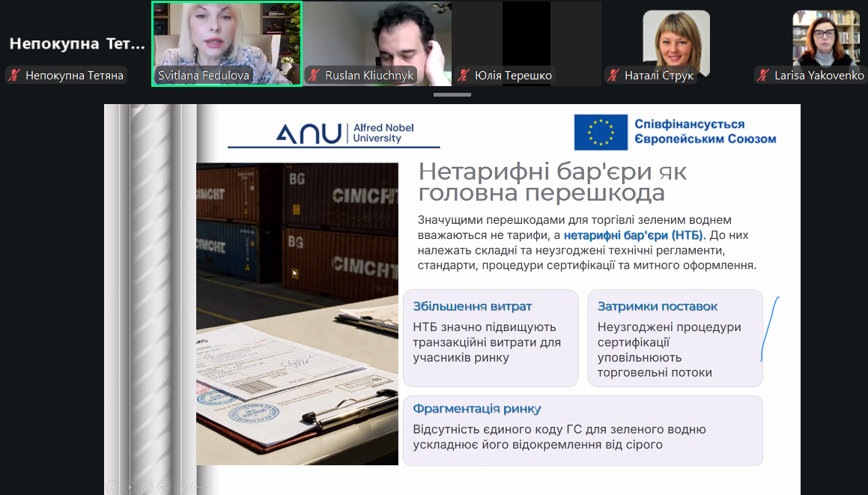Open the more slideshow options ellipsis
Screen dimensions: 868x495
click(198, 487)
